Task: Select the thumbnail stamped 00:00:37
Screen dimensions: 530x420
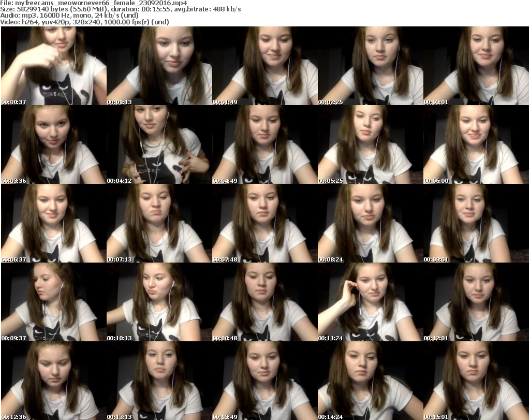Action: (54, 66)
